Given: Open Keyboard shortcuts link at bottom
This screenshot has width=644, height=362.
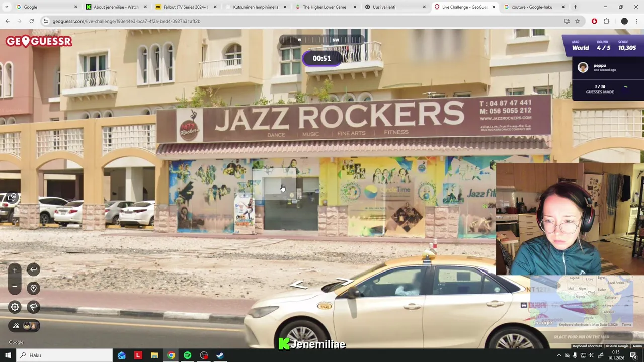Looking at the screenshot, I should pyautogui.click(x=587, y=346).
